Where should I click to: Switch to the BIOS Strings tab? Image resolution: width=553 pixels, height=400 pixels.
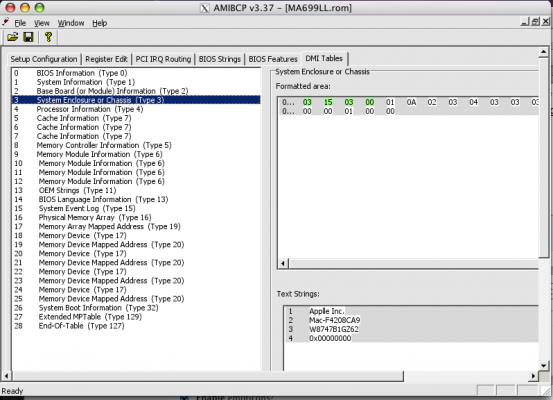219,59
